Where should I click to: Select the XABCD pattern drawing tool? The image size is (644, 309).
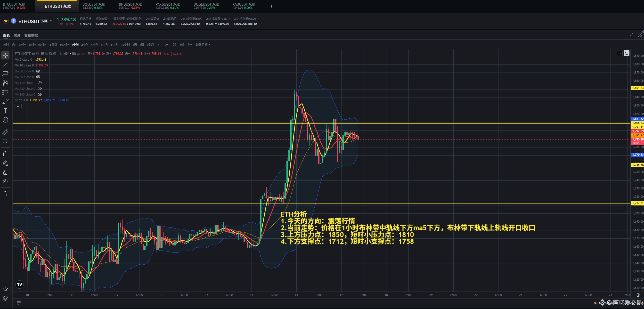click(x=5, y=83)
